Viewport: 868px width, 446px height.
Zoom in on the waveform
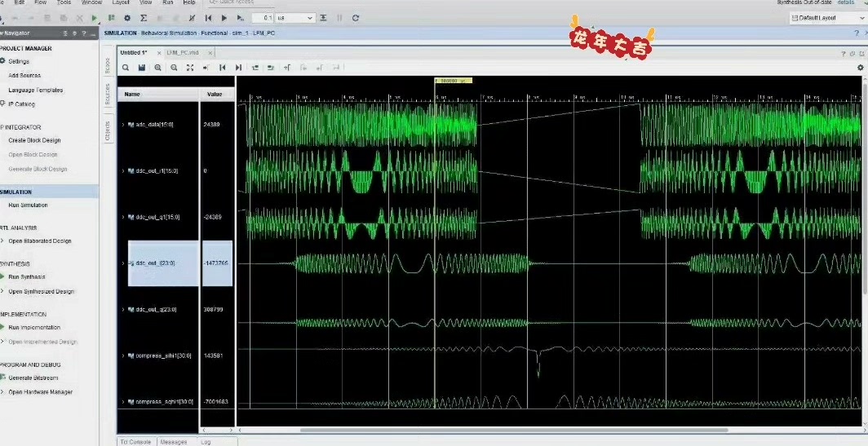(x=157, y=68)
